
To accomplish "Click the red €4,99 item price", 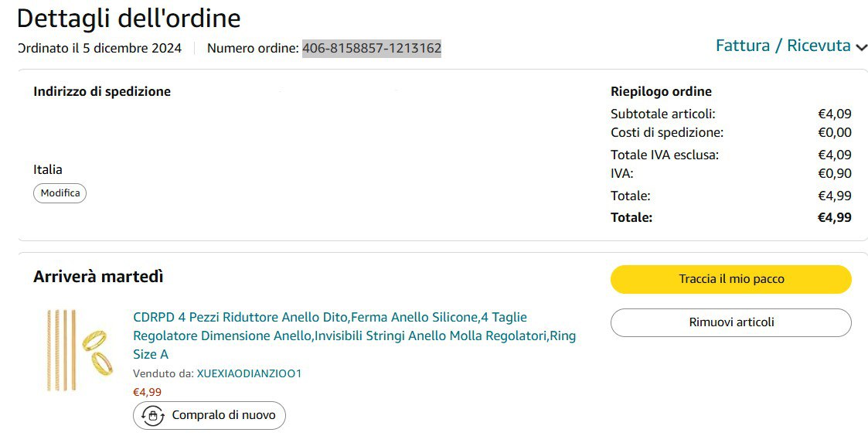I will click(x=148, y=392).
